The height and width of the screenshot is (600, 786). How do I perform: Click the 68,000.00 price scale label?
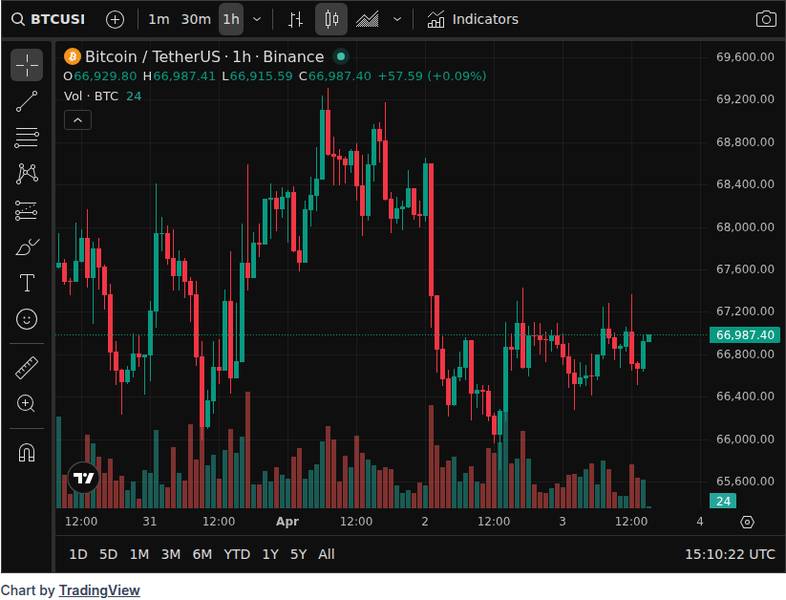(745, 227)
